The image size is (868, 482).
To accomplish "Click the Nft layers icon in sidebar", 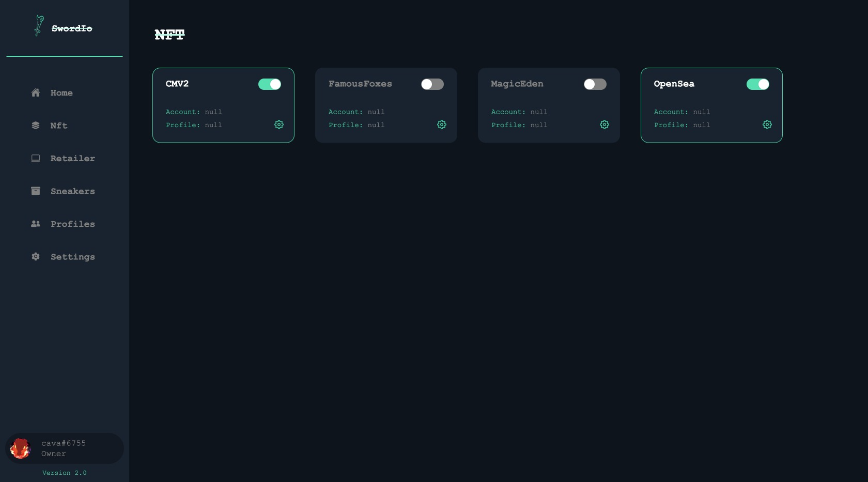I will (x=36, y=126).
